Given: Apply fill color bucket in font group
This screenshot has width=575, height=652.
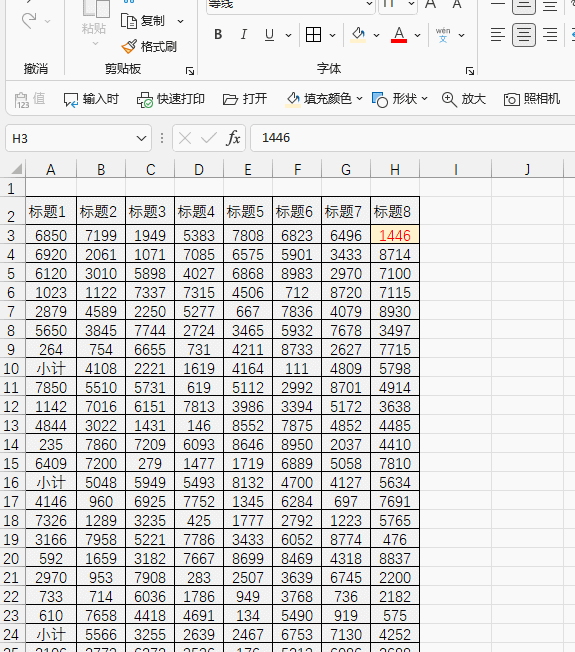Looking at the screenshot, I should point(358,35).
